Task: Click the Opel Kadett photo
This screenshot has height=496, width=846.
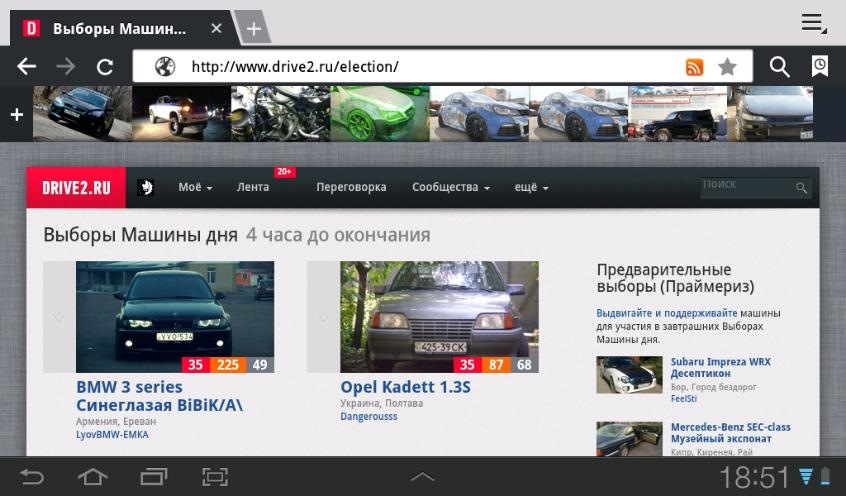Action: [x=439, y=317]
